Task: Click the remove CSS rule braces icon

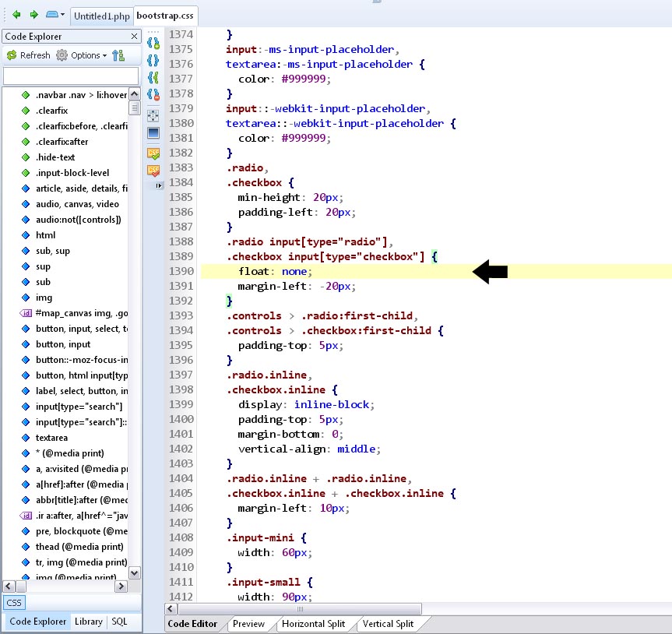Action: pyautogui.click(x=153, y=96)
